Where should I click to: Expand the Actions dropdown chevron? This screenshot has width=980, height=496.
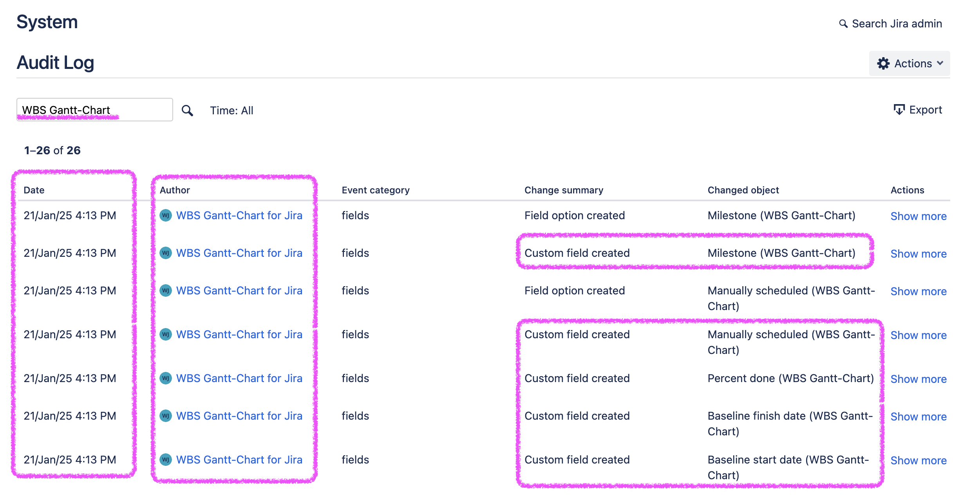(940, 63)
